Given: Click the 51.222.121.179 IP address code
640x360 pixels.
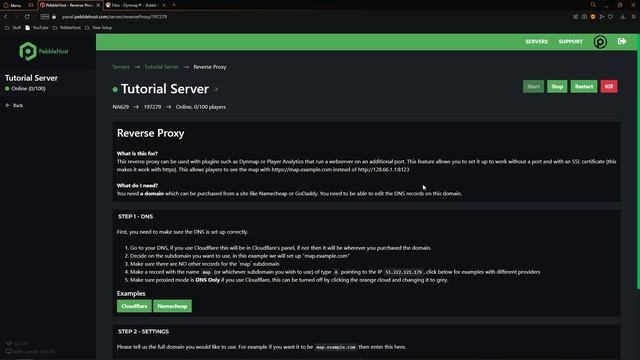Looking at the screenshot, I should [404, 272].
